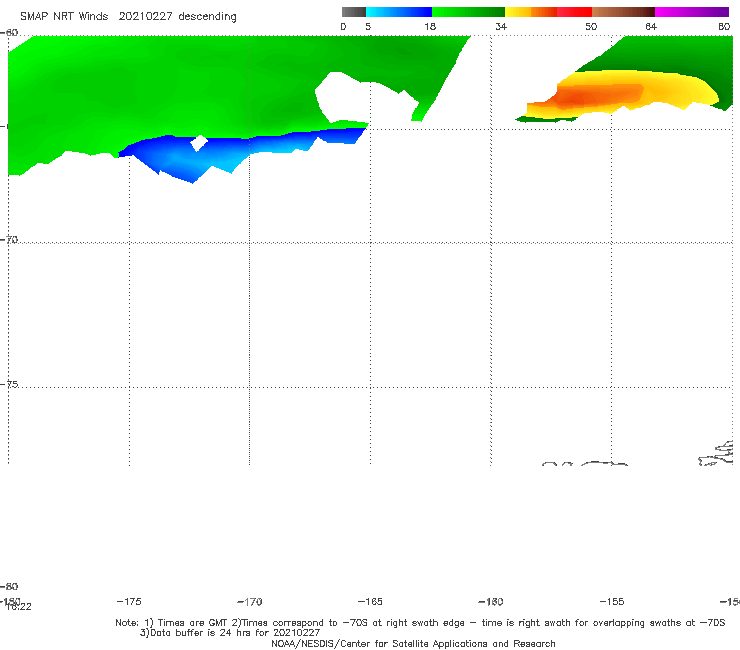740x650 pixels.
Task: Click the magenta-purple segment of the color bar
Action: point(692,12)
